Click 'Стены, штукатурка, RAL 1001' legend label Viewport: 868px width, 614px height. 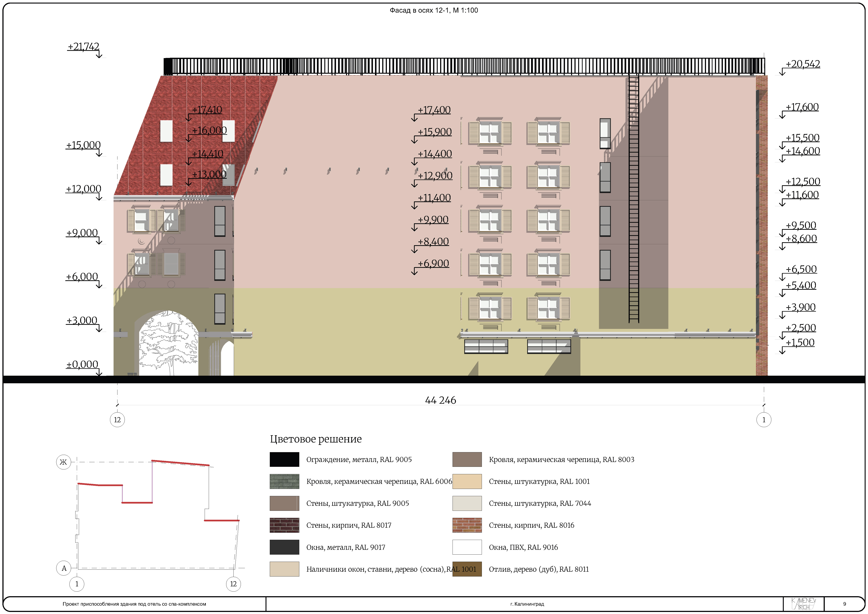pyautogui.click(x=539, y=482)
